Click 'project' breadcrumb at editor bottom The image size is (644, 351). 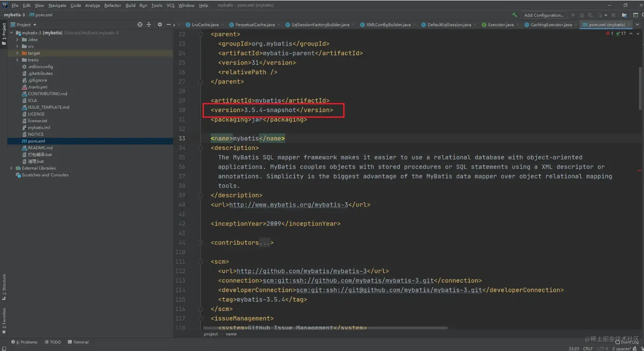click(x=211, y=334)
